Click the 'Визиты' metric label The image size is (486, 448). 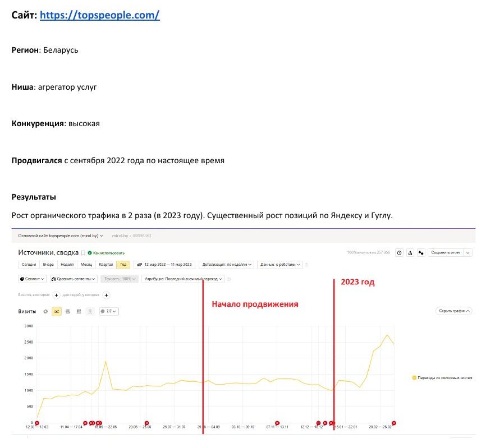[27, 311]
